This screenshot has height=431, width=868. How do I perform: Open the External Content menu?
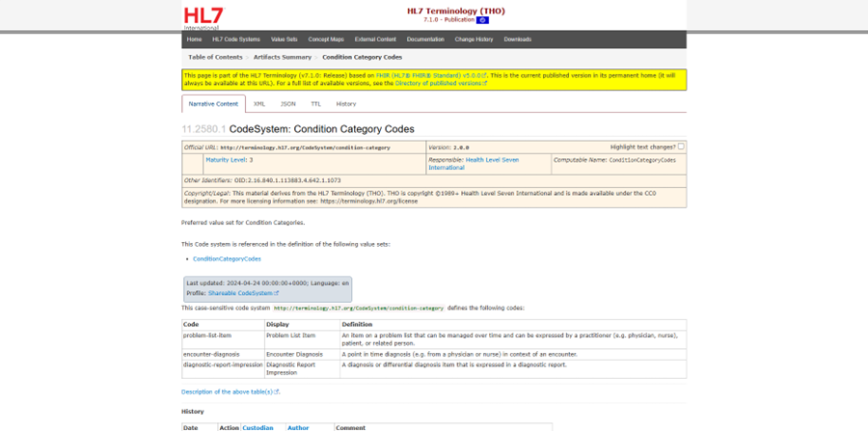[x=375, y=40]
